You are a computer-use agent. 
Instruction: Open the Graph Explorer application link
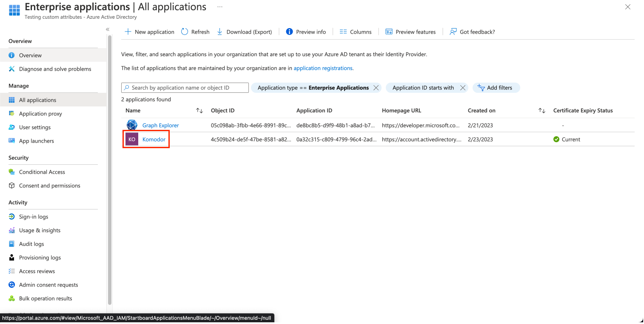click(x=160, y=126)
